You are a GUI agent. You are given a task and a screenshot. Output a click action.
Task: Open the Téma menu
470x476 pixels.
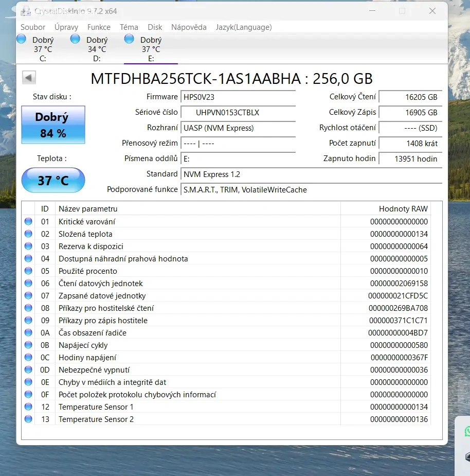[x=129, y=27]
